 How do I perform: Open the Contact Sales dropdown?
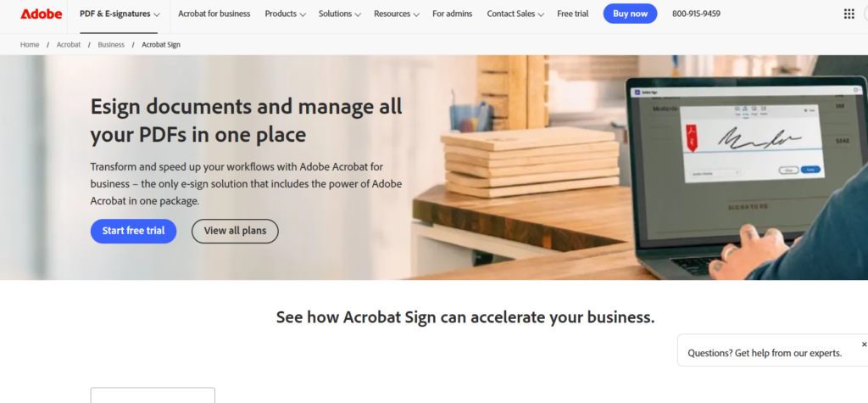515,14
